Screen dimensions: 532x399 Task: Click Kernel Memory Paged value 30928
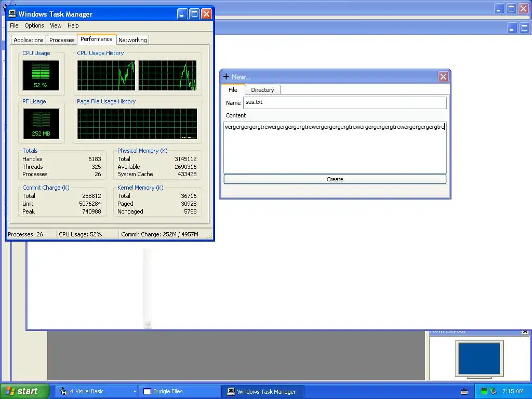[x=189, y=204]
